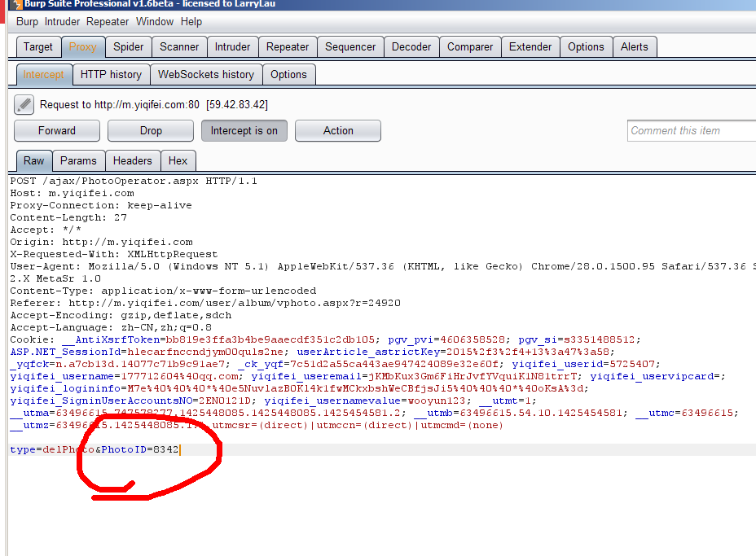
Task: Go to the Repeater tool tab
Action: coord(288,46)
